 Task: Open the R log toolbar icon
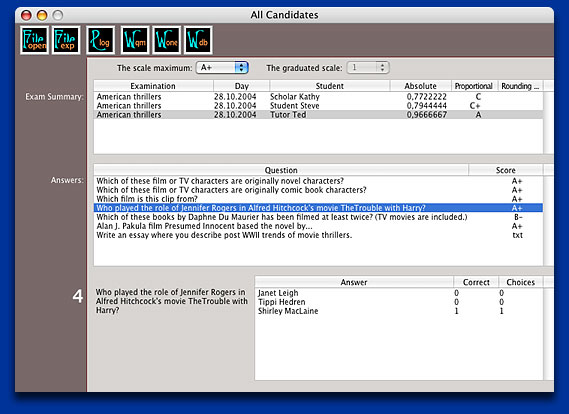(101, 40)
